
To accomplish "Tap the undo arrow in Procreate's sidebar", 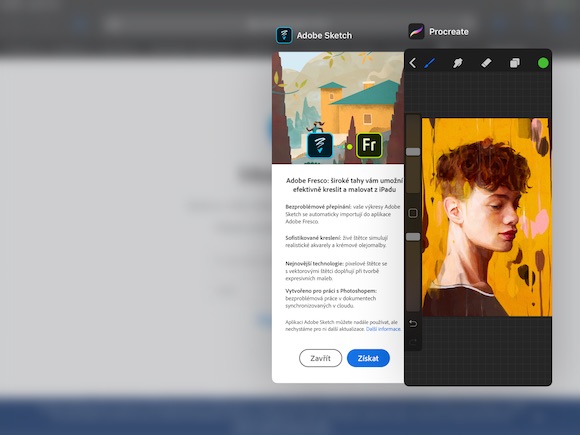I will 413,324.
